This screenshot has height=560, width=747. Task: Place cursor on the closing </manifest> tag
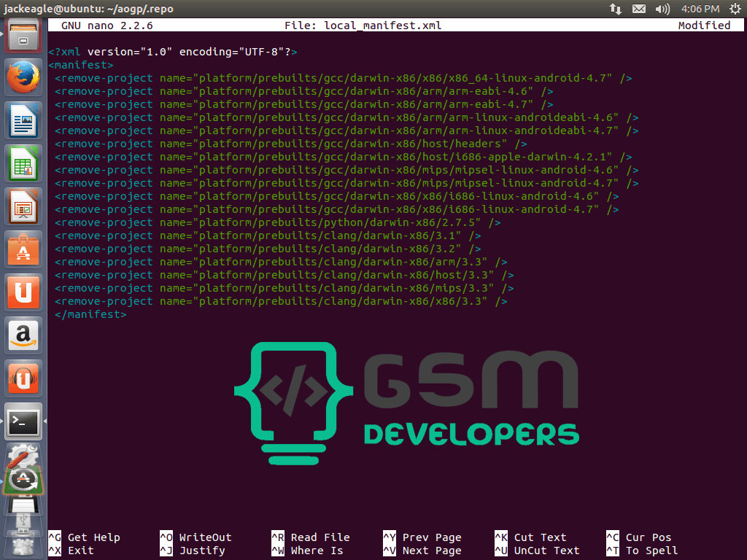click(90, 314)
